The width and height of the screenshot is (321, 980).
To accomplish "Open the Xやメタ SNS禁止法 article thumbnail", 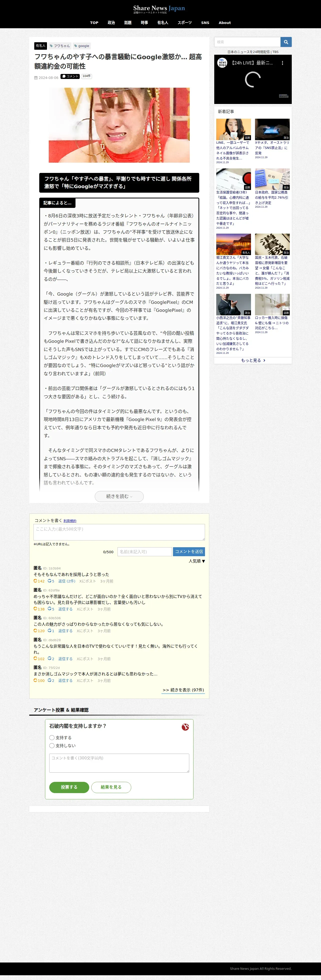I will click(272, 129).
